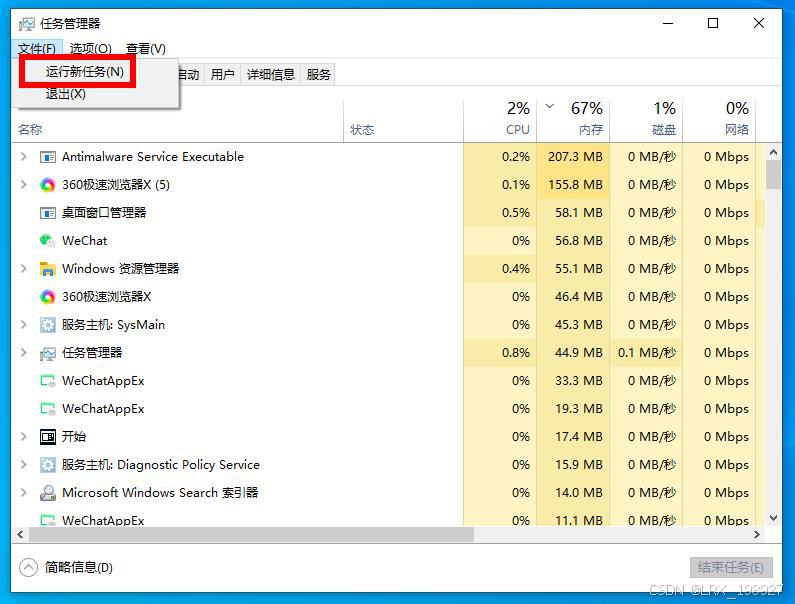Open the 选项(O) menu
This screenshot has height=604, width=795.
pos(90,49)
